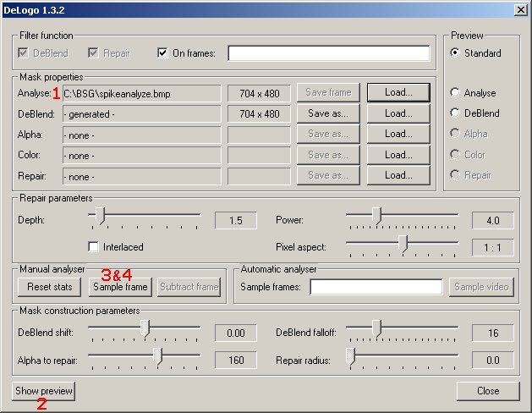
Task: Enable the Interlaced checkbox
Action: [x=93, y=247]
